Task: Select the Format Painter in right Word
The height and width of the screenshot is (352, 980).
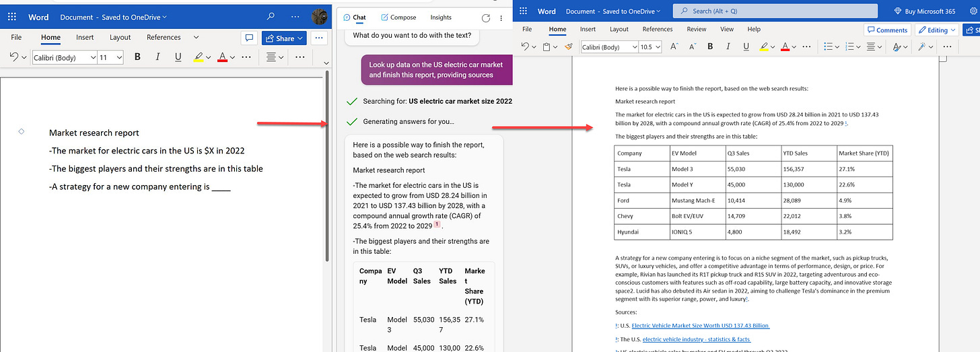Action: coord(569,46)
